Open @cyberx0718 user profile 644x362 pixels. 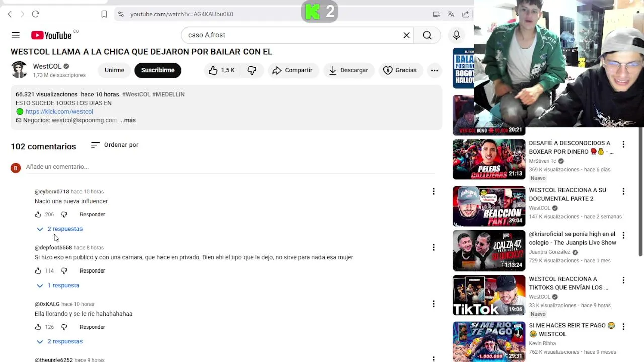(x=52, y=192)
